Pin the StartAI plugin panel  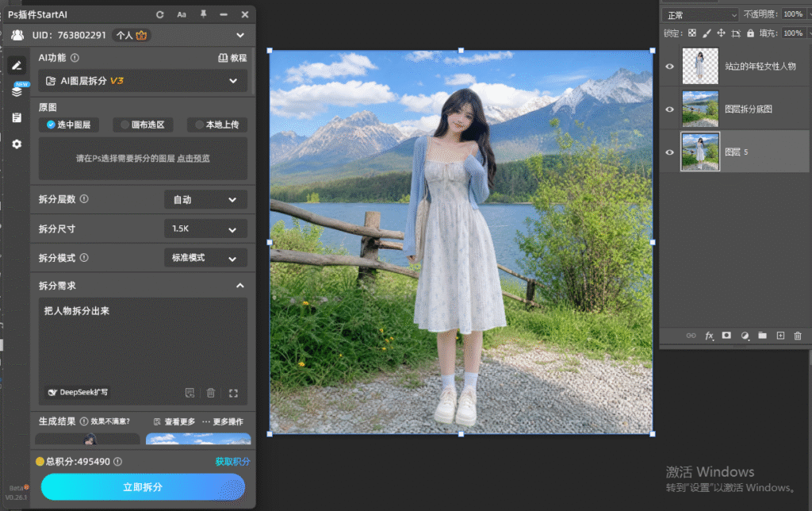(x=204, y=14)
